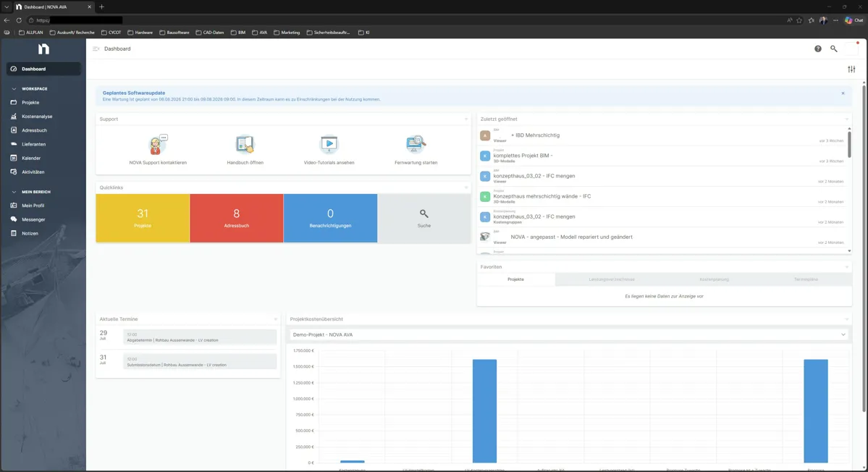Click NOVA Support kontaktieren icon

tap(157, 145)
